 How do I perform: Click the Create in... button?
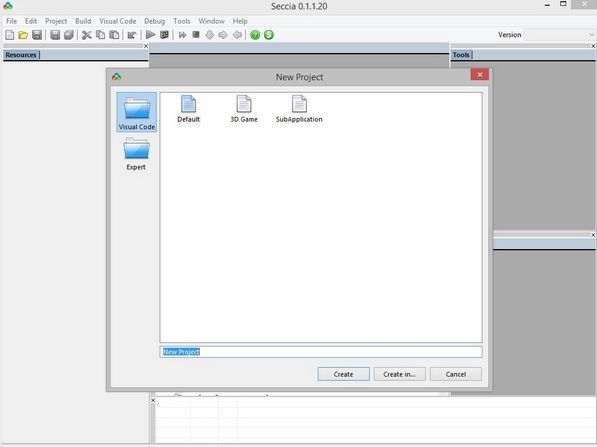click(399, 374)
